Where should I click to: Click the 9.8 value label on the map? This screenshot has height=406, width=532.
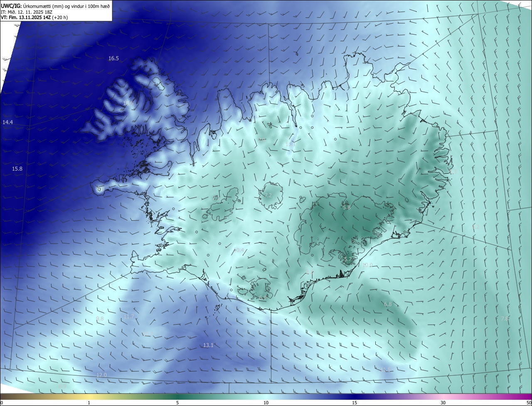pyautogui.click(x=100, y=319)
